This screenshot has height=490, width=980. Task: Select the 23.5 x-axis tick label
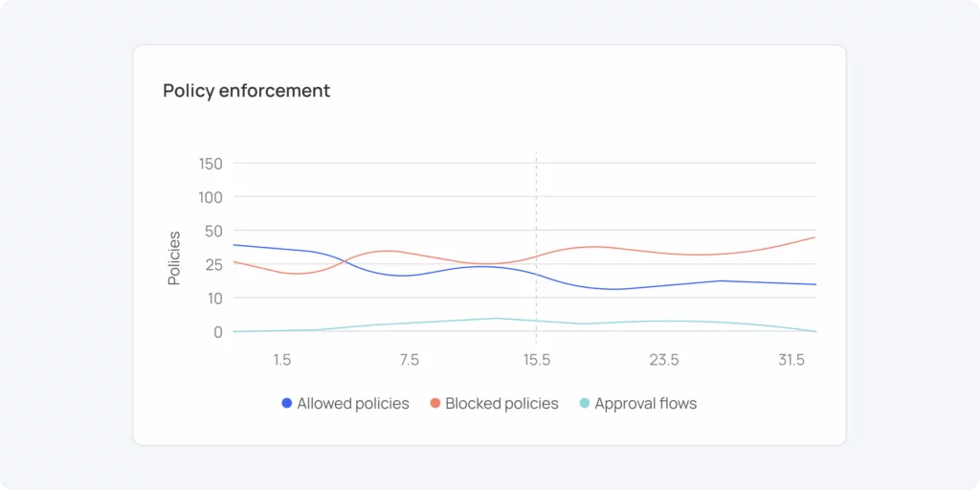point(664,361)
